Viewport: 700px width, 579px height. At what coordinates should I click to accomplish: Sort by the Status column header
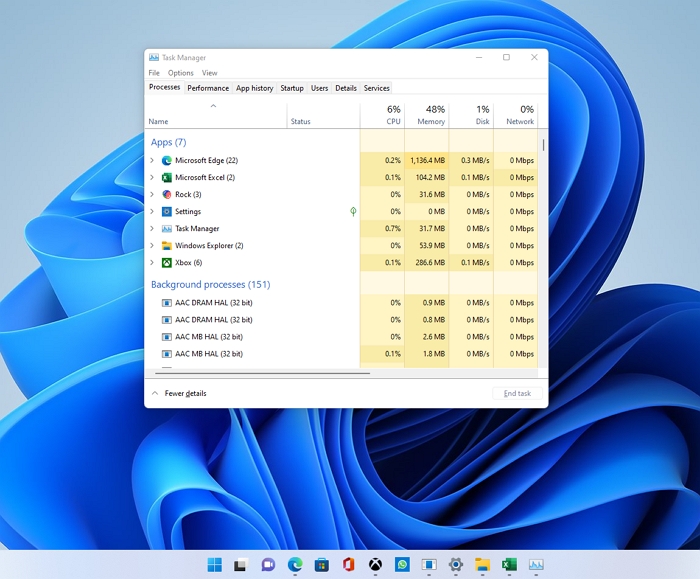point(323,115)
